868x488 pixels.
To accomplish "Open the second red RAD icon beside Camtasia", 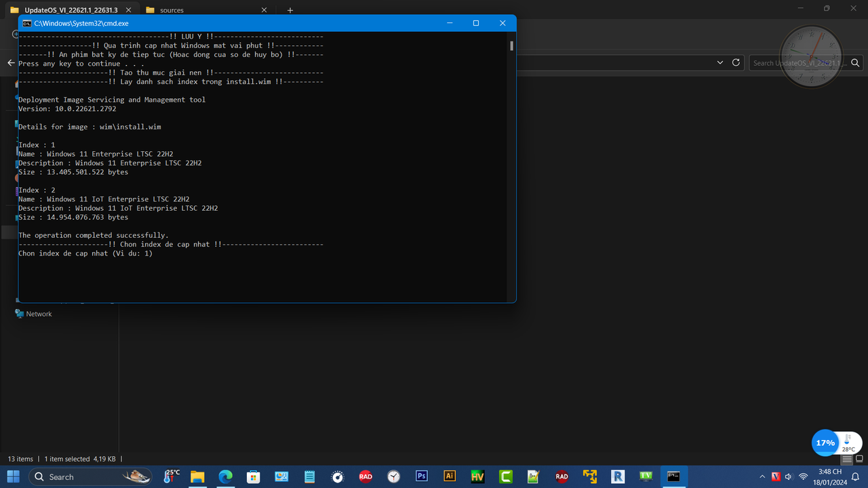I will [x=561, y=476].
